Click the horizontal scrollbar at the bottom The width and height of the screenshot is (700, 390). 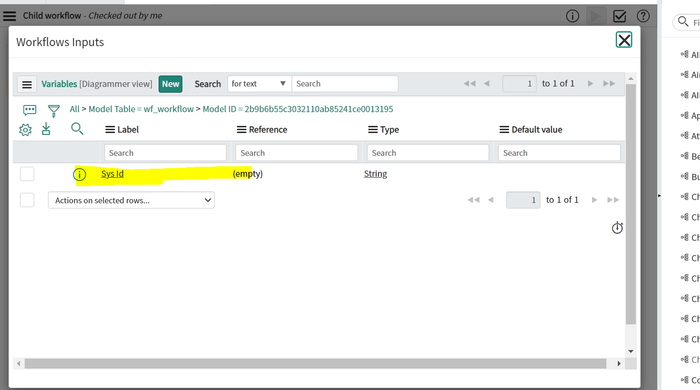pyautogui.click(x=316, y=364)
